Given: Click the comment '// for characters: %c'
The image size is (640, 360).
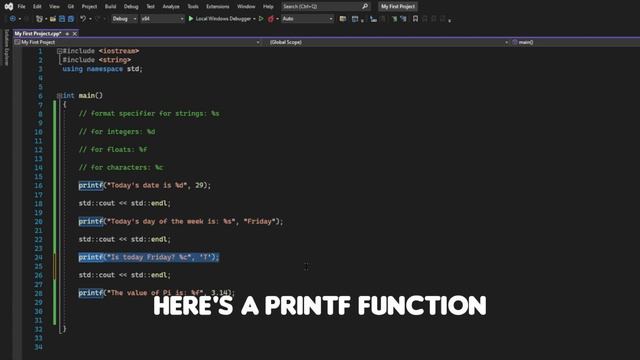Looking at the screenshot, I should [121, 167].
